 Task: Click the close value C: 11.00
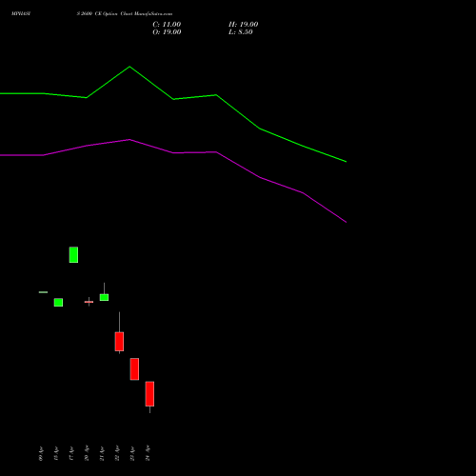167,25
